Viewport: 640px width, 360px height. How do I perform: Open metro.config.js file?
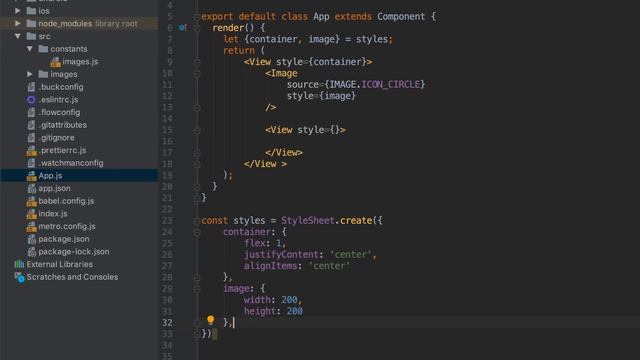tap(67, 227)
